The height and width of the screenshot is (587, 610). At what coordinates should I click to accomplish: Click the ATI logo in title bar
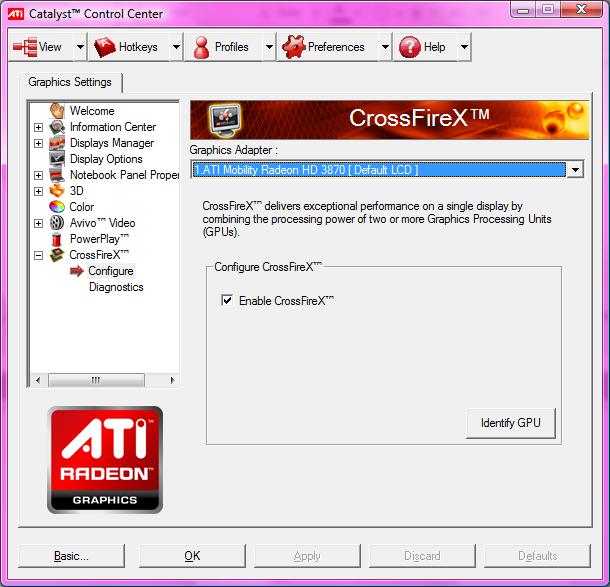pos(16,14)
